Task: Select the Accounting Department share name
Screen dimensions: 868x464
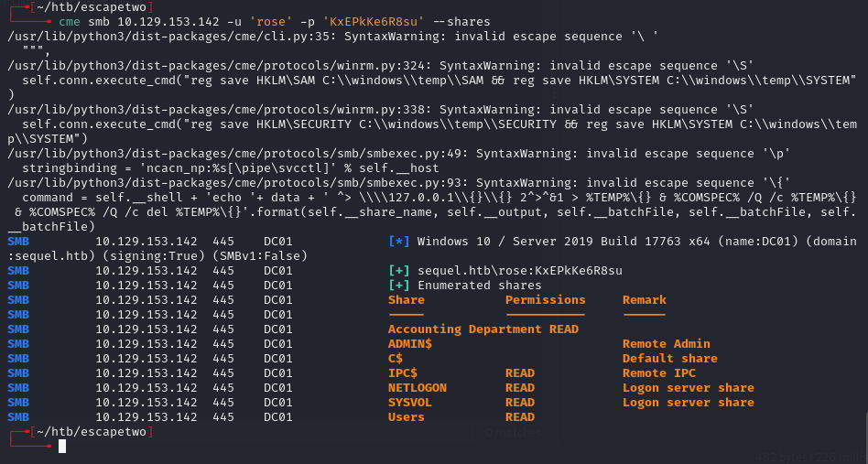Action: tap(464, 329)
